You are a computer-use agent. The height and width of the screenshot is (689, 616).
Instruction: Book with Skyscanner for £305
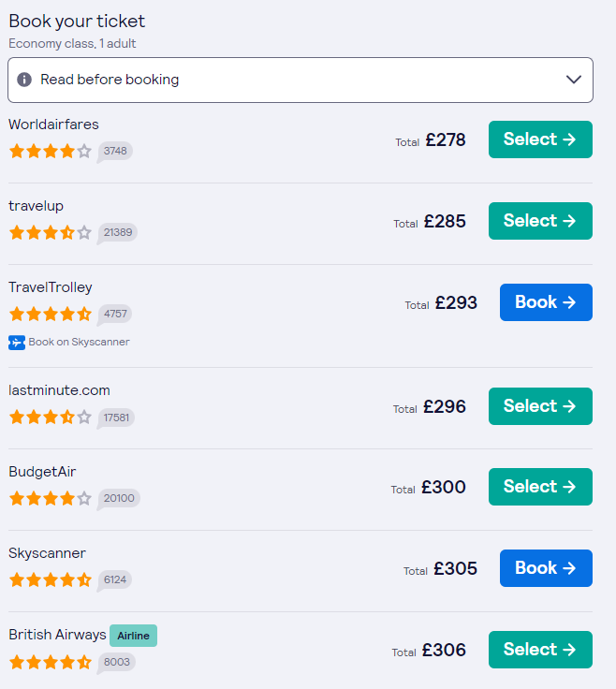546,568
